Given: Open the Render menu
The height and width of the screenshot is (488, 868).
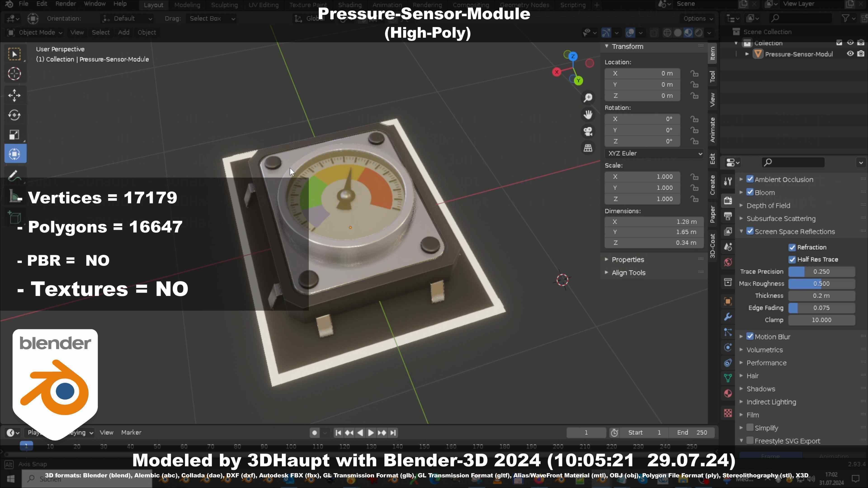Looking at the screenshot, I should coord(66,4).
